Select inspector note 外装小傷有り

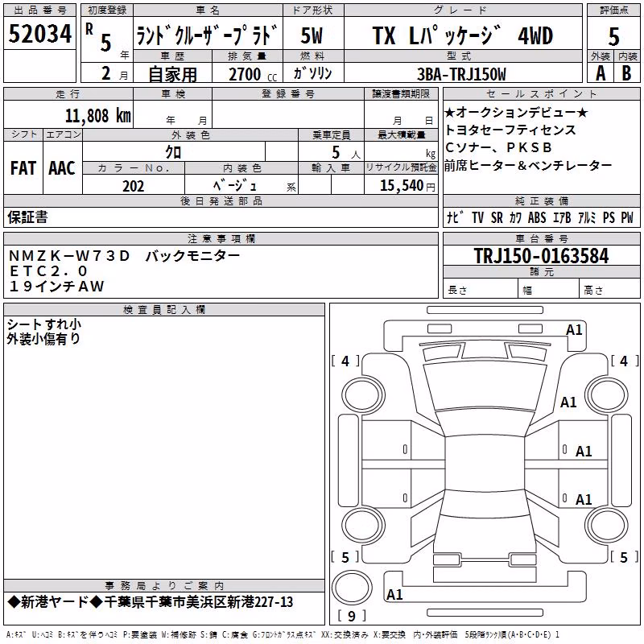pos(43,339)
